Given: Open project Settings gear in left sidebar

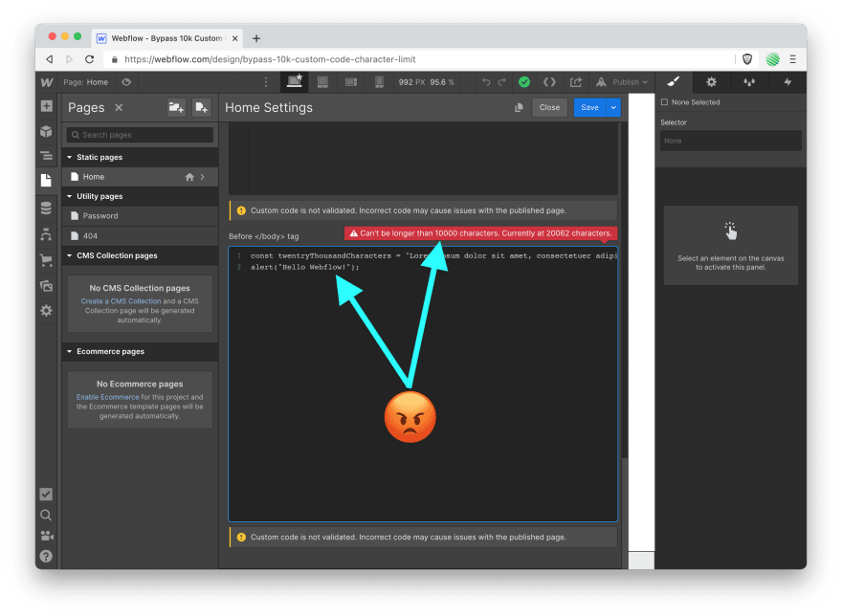Looking at the screenshot, I should 47,311.
